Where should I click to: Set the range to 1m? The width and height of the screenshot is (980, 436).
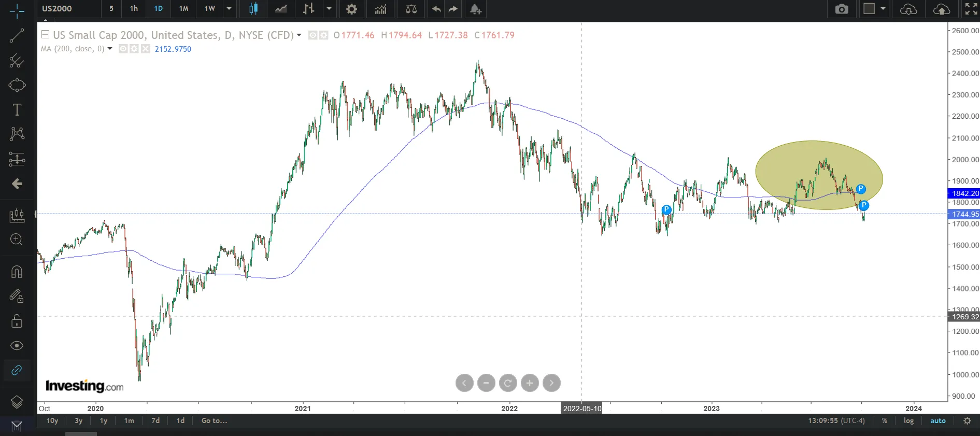click(129, 420)
